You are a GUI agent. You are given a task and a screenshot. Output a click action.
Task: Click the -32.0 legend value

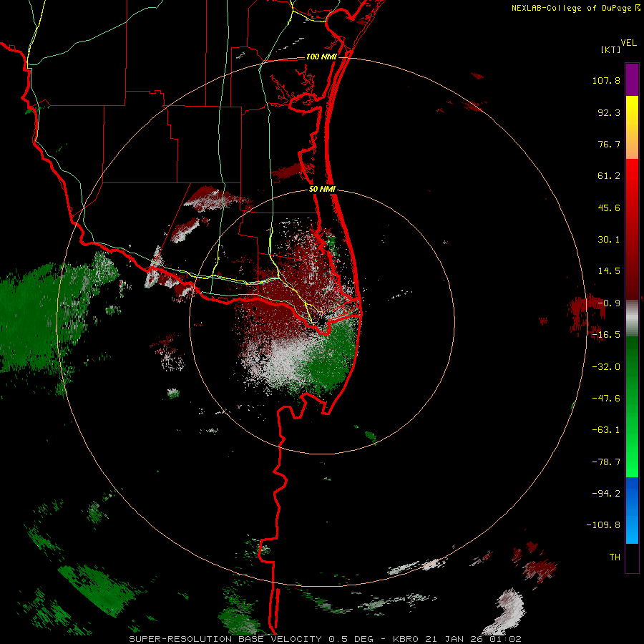tap(606, 367)
